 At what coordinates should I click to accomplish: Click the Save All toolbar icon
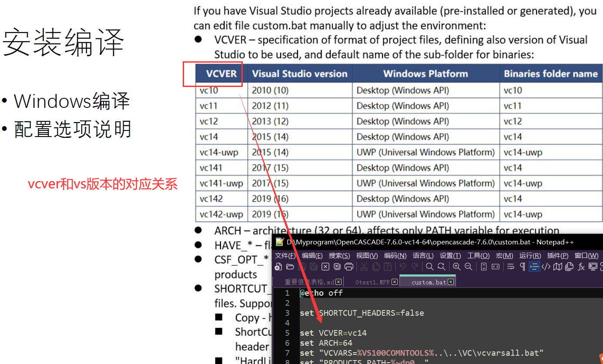pos(313,267)
